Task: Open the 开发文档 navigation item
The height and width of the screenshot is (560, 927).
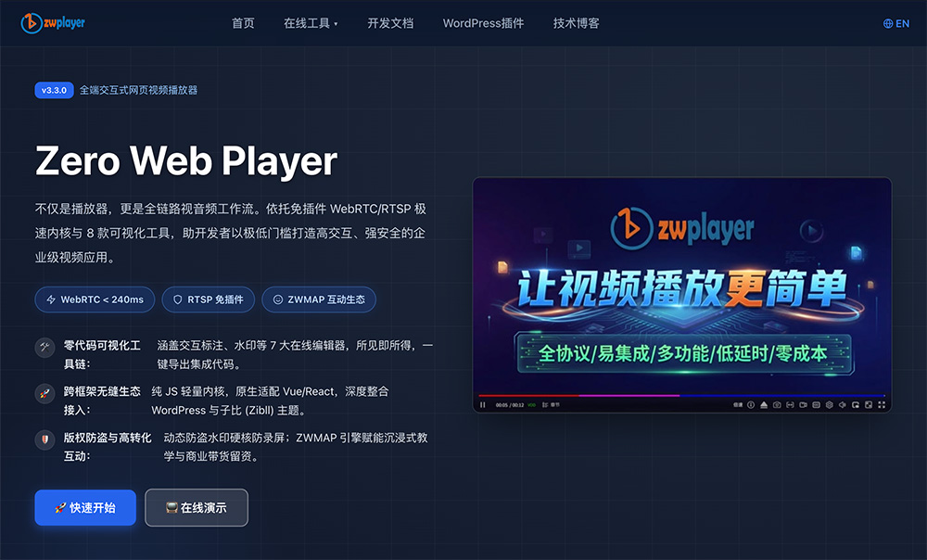Action: coord(390,23)
